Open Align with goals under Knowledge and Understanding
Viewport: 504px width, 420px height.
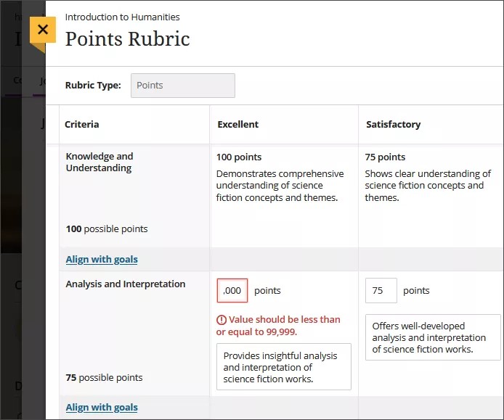(x=102, y=260)
